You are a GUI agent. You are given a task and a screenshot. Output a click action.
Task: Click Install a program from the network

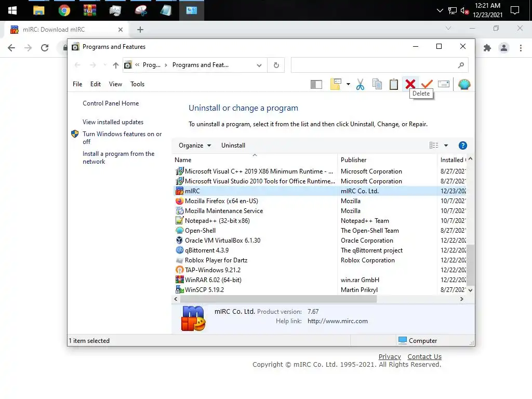click(x=118, y=158)
